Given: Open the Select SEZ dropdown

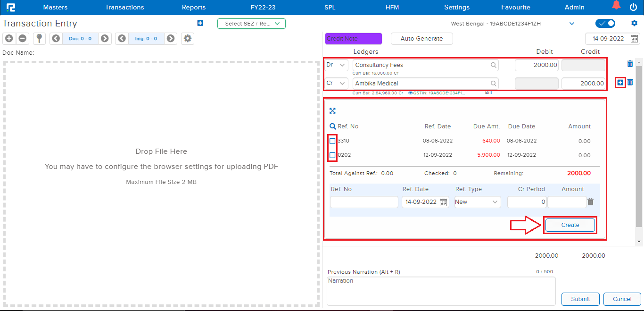Looking at the screenshot, I should tap(251, 24).
